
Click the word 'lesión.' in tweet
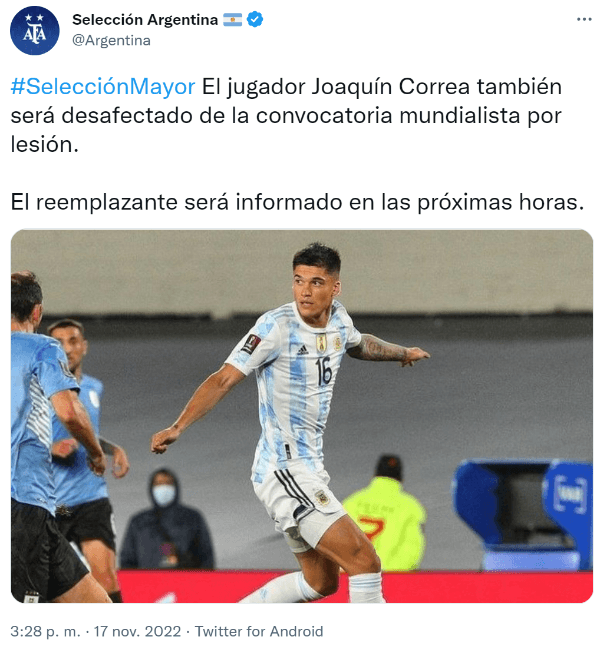[44, 145]
